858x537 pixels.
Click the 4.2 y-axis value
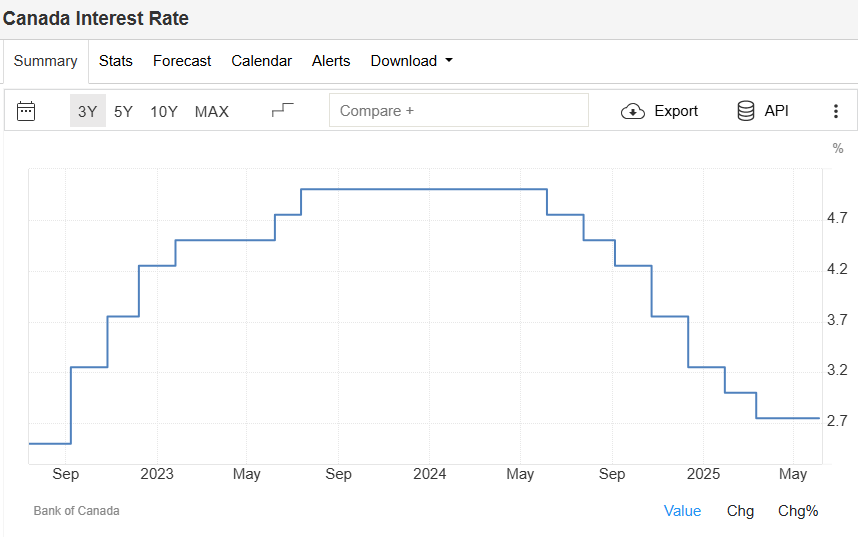tap(837, 269)
